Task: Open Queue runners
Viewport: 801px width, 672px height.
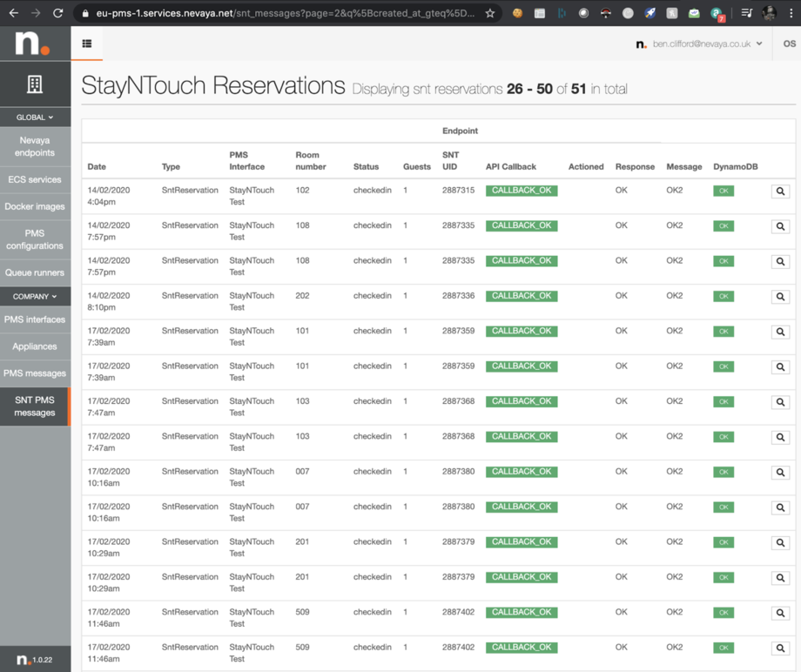Action: [35, 272]
